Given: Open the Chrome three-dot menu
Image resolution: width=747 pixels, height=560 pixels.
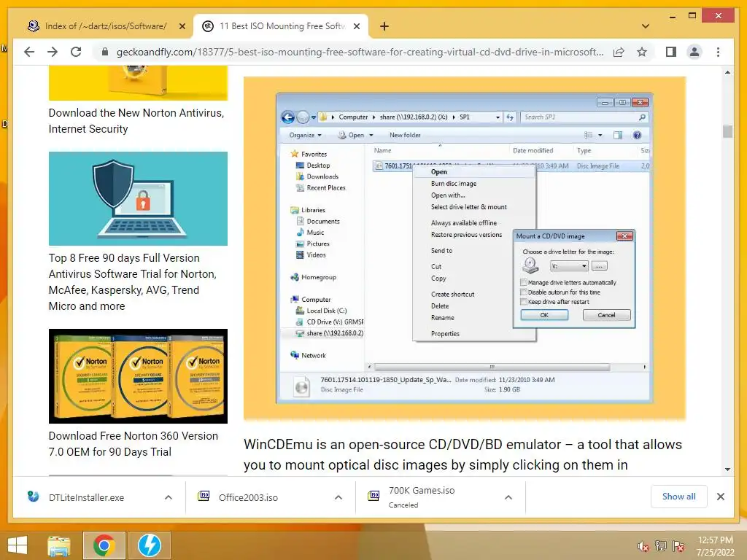Looking at the screenshot, I should coord(718,52).
